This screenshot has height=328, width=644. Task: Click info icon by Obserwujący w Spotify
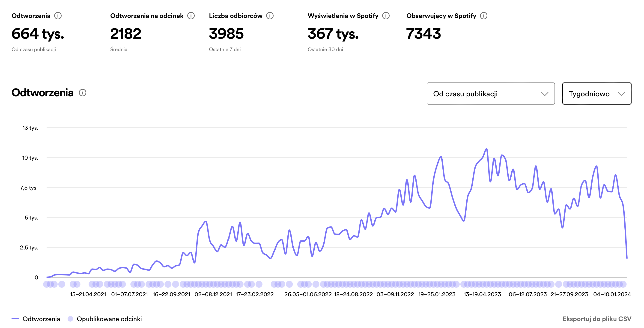coord(484,16)
